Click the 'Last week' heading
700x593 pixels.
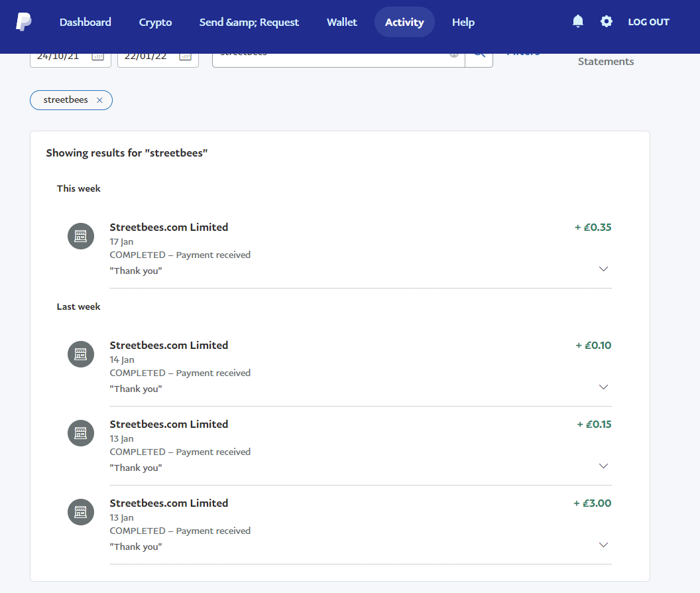click(79, 306)
